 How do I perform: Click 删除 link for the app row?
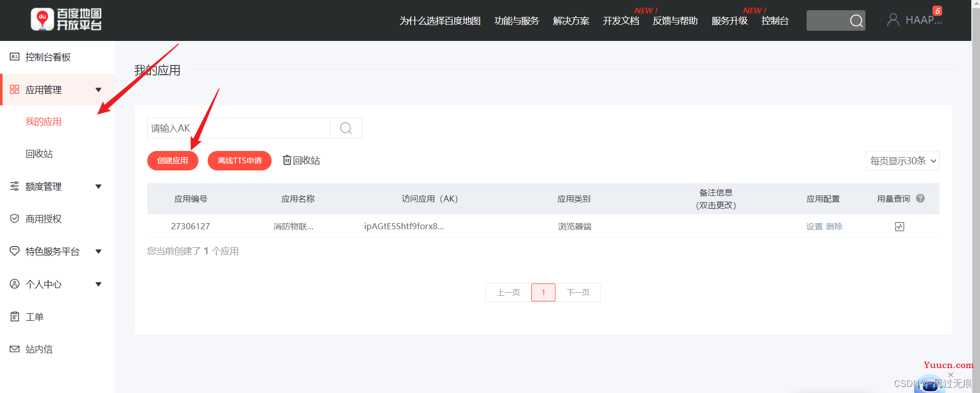tap(834, 227)
